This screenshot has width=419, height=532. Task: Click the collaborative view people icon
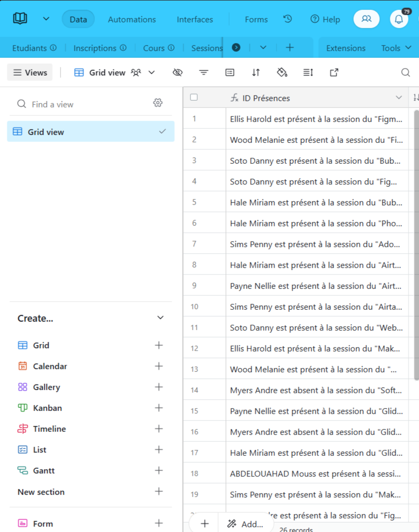coord(136,72)
